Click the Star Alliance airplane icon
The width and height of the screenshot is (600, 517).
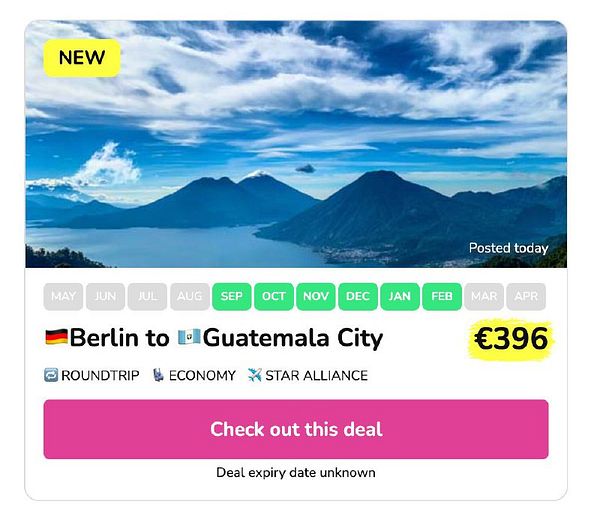tap(254, 375)
